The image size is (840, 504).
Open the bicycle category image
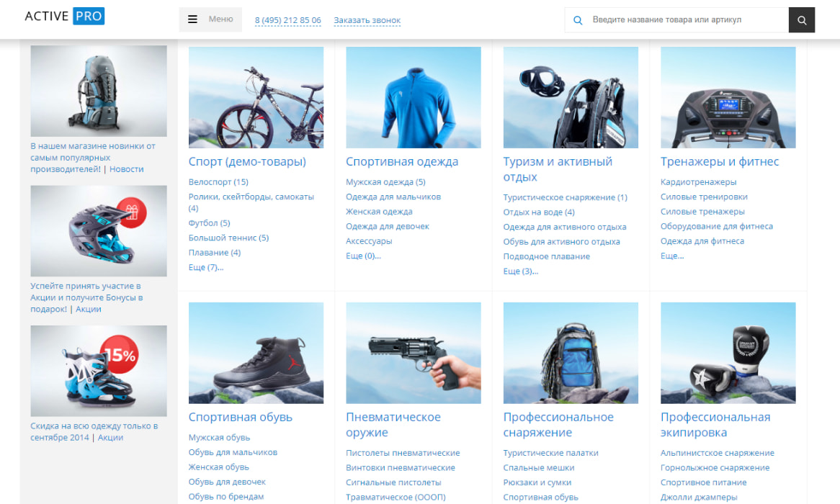pos(256,97)
